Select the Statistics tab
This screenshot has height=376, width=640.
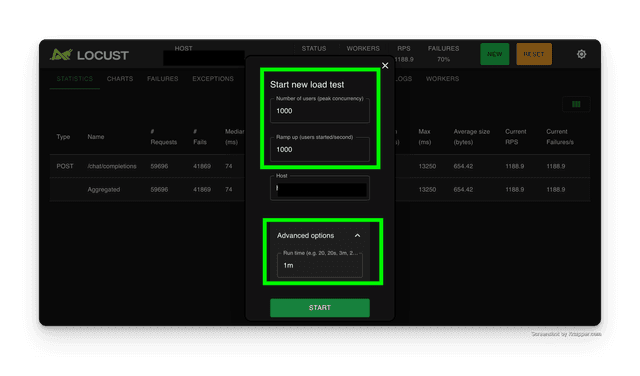click(75, 79)
